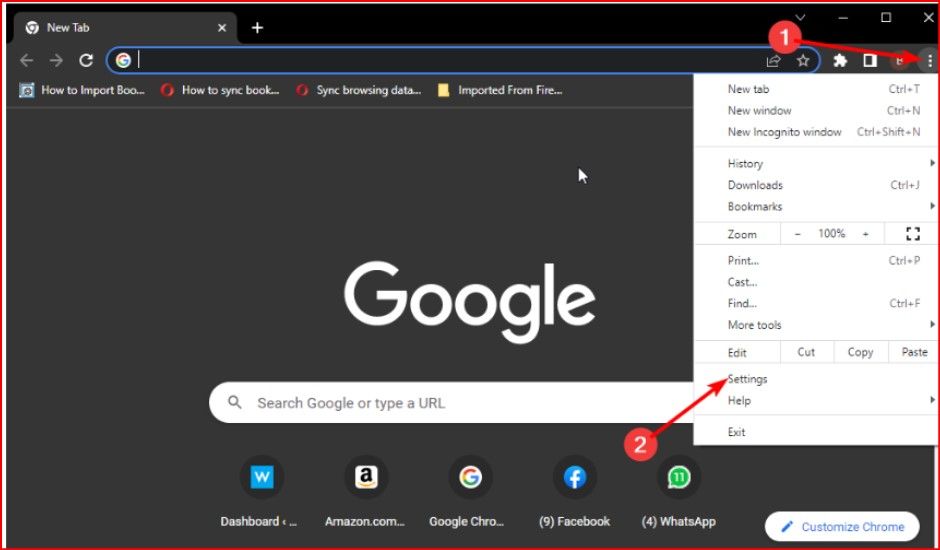Click the back navigation arrow

click(x=26, y=60)
